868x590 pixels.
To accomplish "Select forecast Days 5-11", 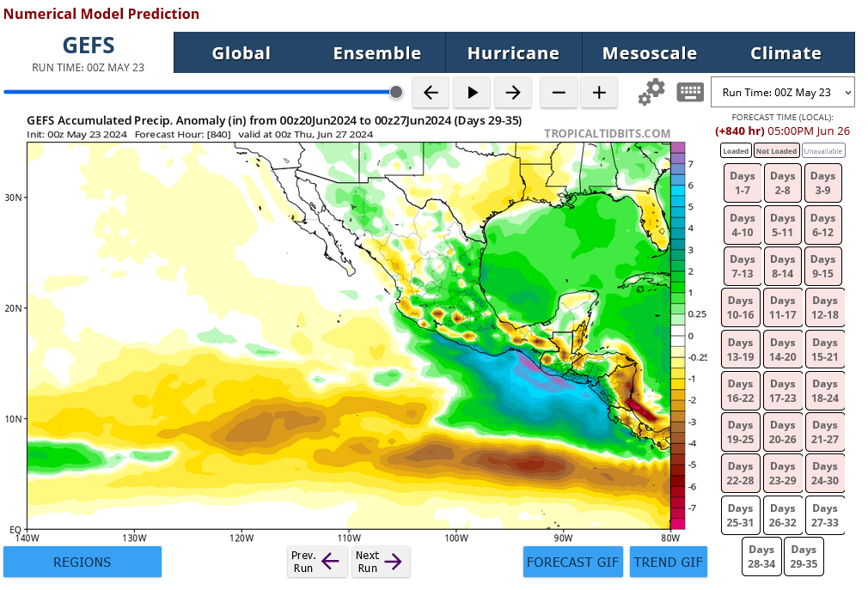I will [783, 225].
